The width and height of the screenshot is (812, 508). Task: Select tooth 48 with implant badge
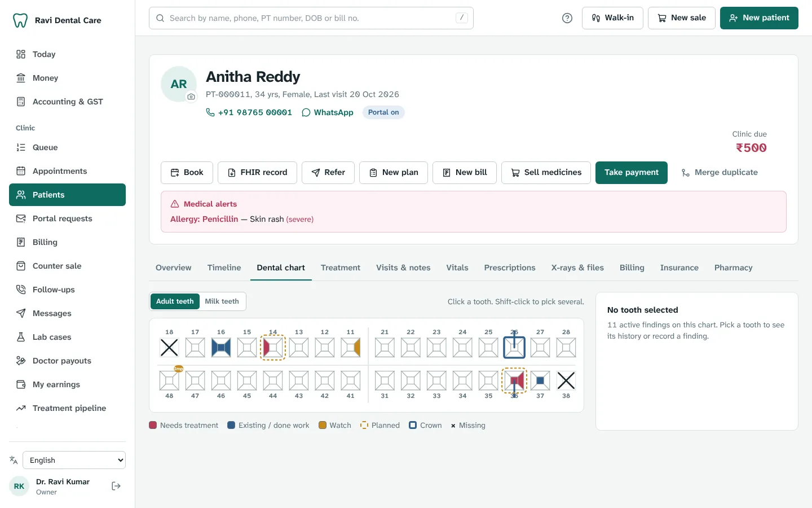tap(169, 380)
